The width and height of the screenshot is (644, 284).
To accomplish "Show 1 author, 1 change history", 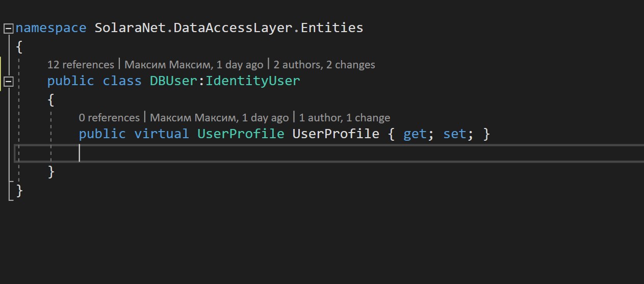I will [x=345, y=118].
